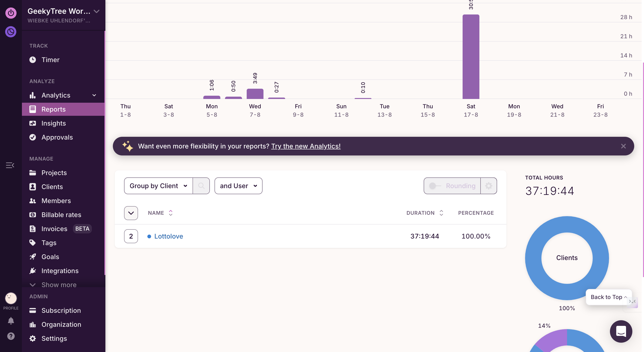Click the Goals rocket icon
The image size is (644, 352).
(x=32, y=257)
